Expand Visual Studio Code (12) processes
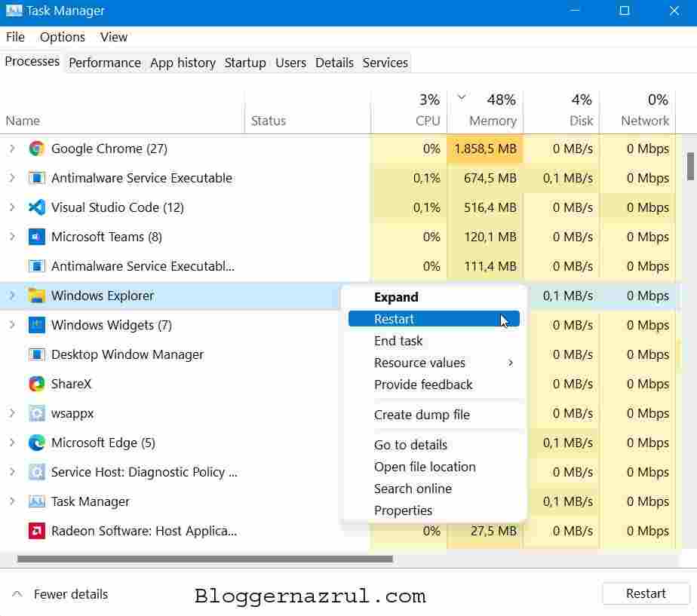 click(x=12, y=207)
